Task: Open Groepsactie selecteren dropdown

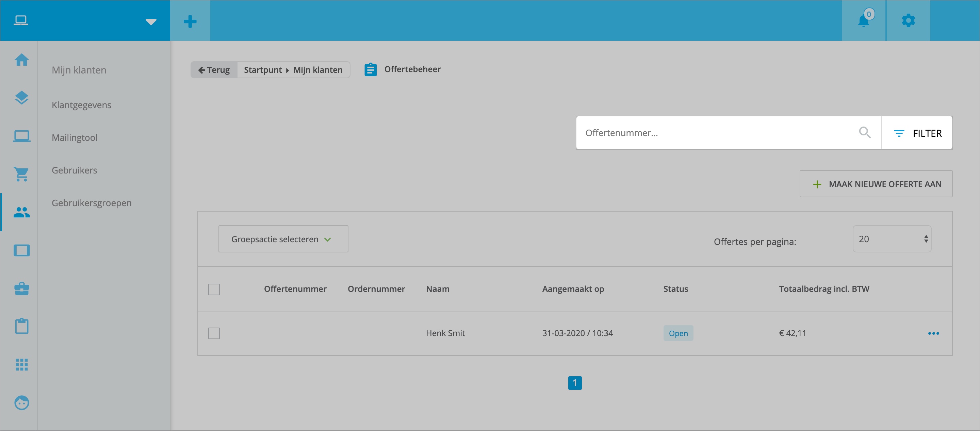Action: click(283, 239)
